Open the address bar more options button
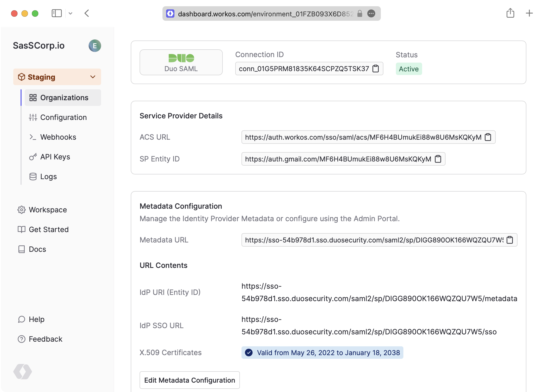 371,13
